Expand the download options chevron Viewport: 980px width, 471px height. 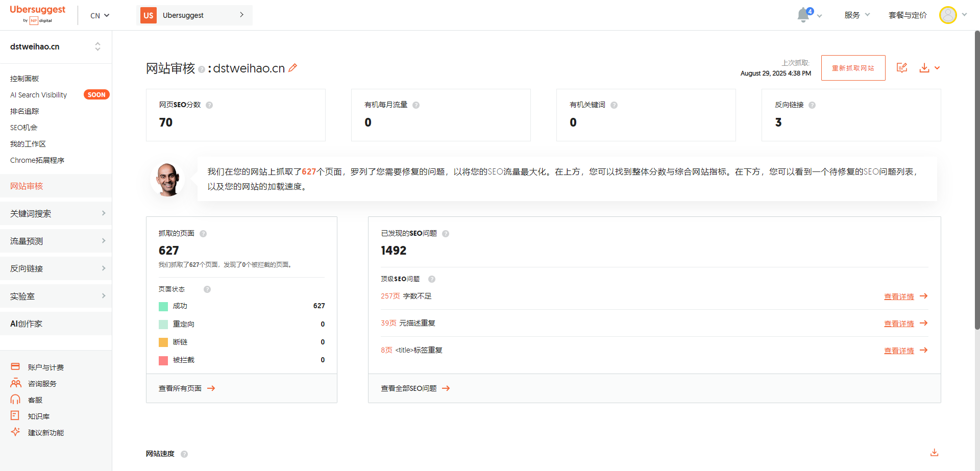point(937,68)
